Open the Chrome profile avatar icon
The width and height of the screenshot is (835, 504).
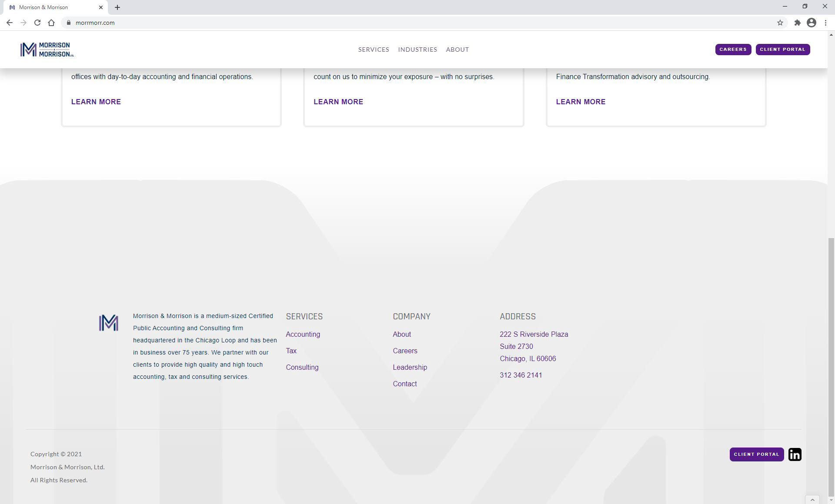click(811, 23)
